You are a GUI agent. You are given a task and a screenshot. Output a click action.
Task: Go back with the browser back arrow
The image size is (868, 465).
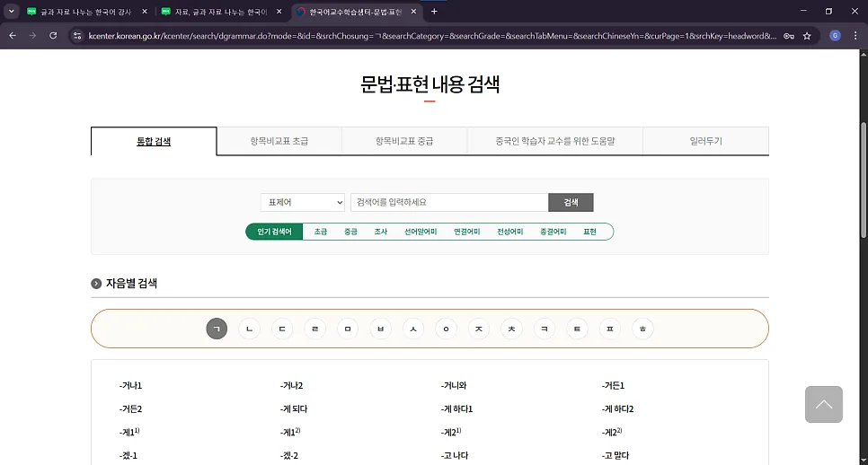point(13,35)
